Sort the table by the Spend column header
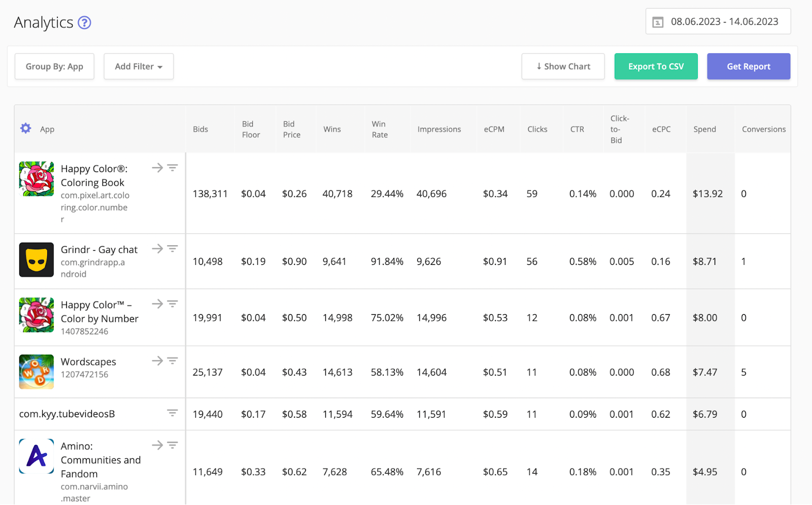Screen dimensions: 812x505 coord(704,129)
